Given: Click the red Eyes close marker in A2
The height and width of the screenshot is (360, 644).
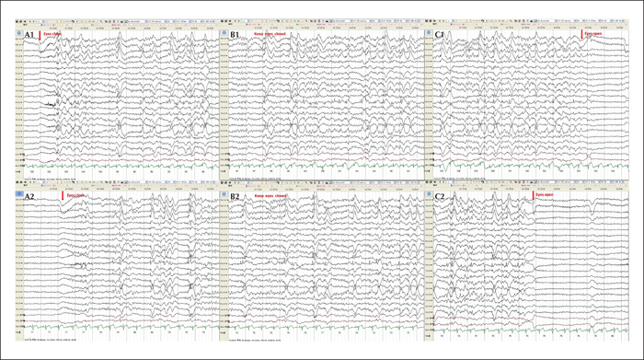Looking at the screenshot, I should (x=62, y=196).
